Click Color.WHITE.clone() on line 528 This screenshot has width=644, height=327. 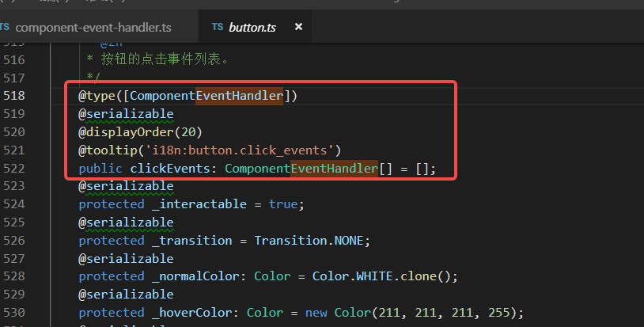pyautogui.click(x=381, y=276)
